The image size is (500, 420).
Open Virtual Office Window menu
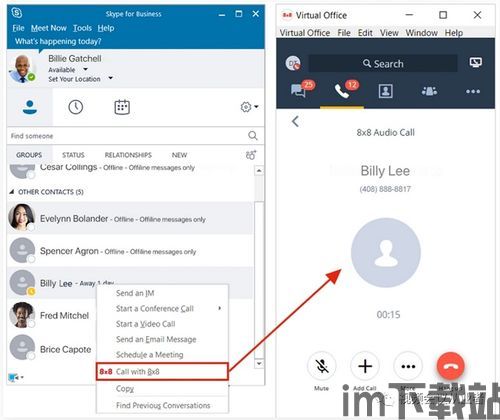(421, 33)
